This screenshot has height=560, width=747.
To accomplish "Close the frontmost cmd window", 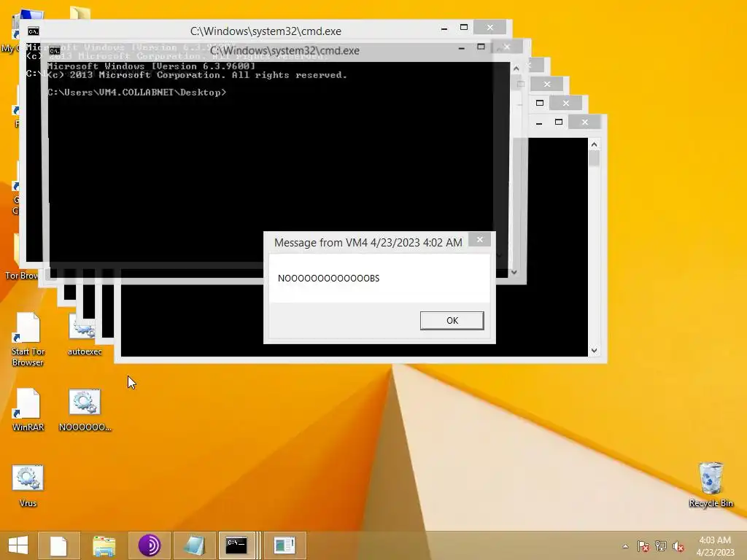I will [x=584, y=122].
